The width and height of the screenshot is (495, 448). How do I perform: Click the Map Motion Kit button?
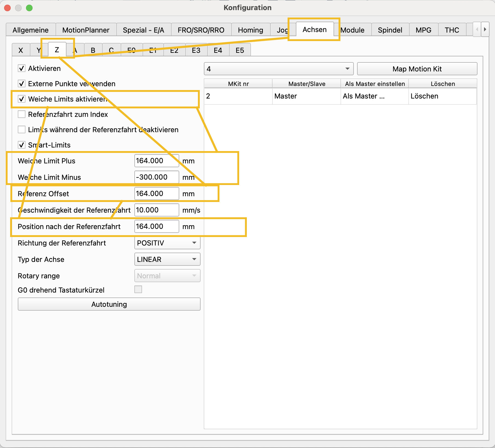[417, 69]
